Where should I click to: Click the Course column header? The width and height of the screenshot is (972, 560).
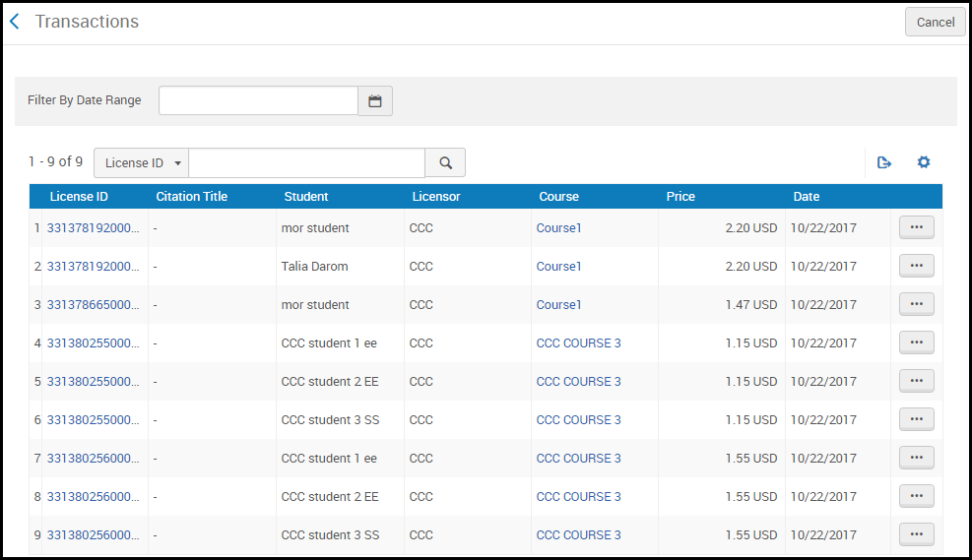[x=558, y=197]
